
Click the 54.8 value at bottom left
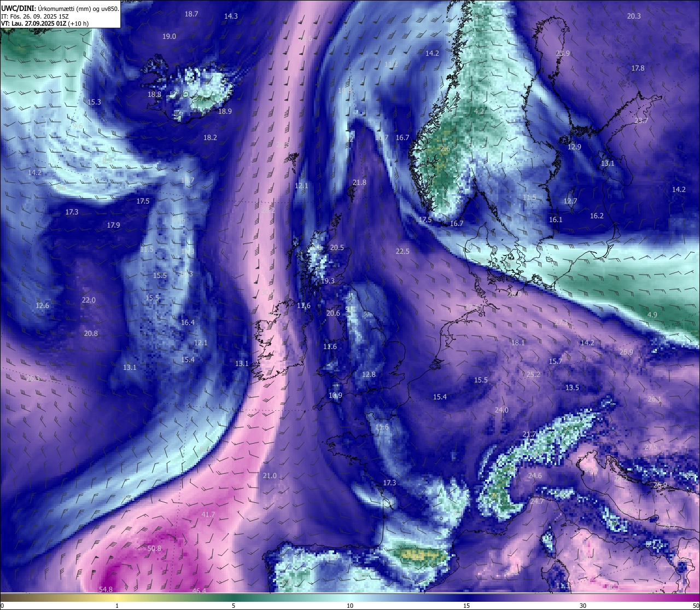pos(106,589)
